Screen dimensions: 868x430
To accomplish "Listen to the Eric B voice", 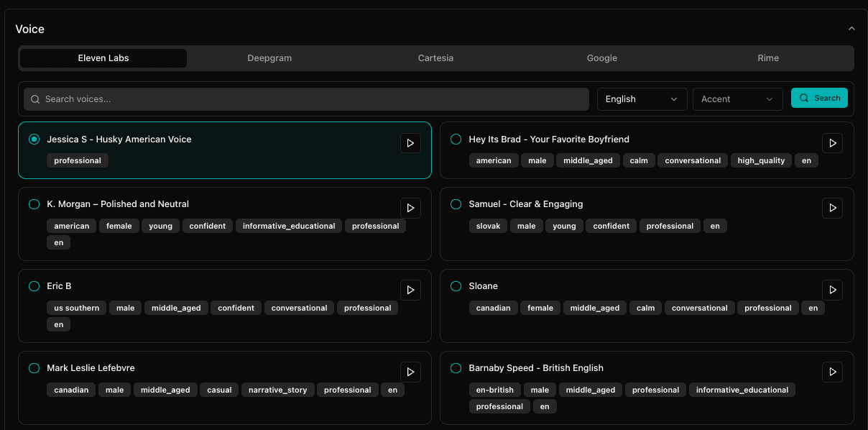I will (410, 290).
